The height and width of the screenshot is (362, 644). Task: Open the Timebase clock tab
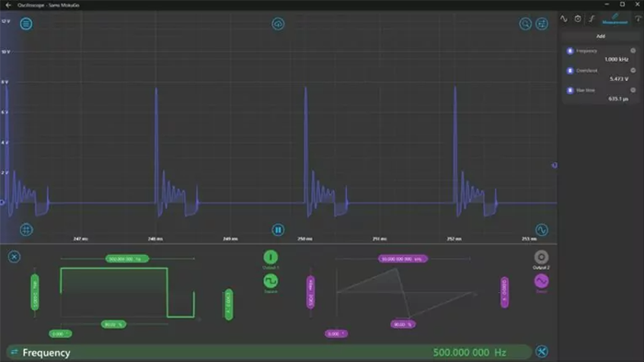tap(578, 19)
